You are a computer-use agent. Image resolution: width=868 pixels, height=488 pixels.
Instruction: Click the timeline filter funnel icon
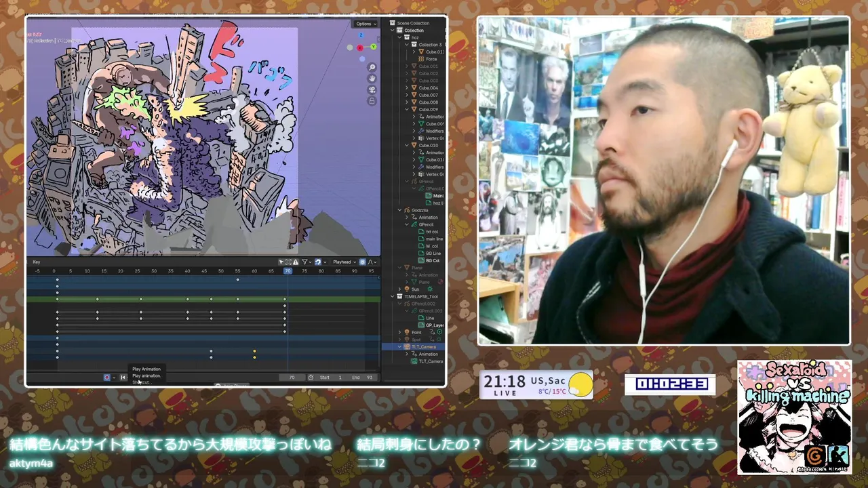click(304, 262)
